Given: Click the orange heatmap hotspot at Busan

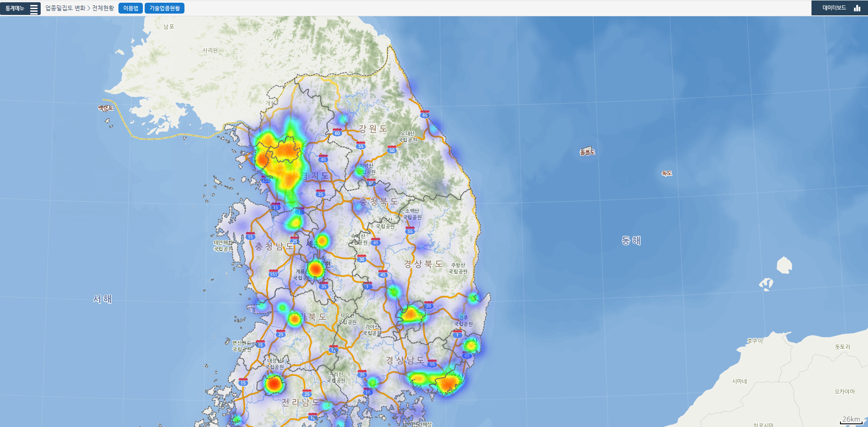Looking at the screenshot, I should pyautogui.click(x=448, y=384).
